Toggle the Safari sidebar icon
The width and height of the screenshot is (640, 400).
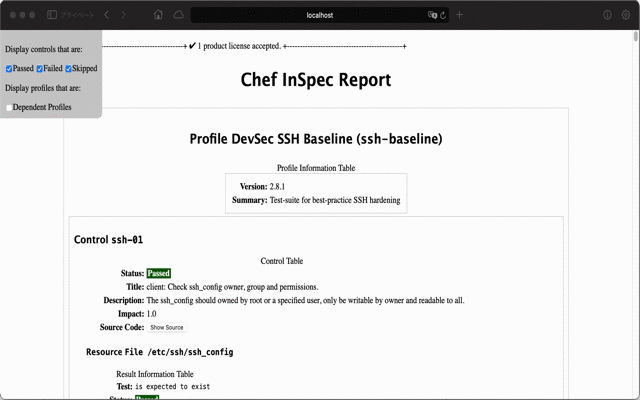point(52,15)
